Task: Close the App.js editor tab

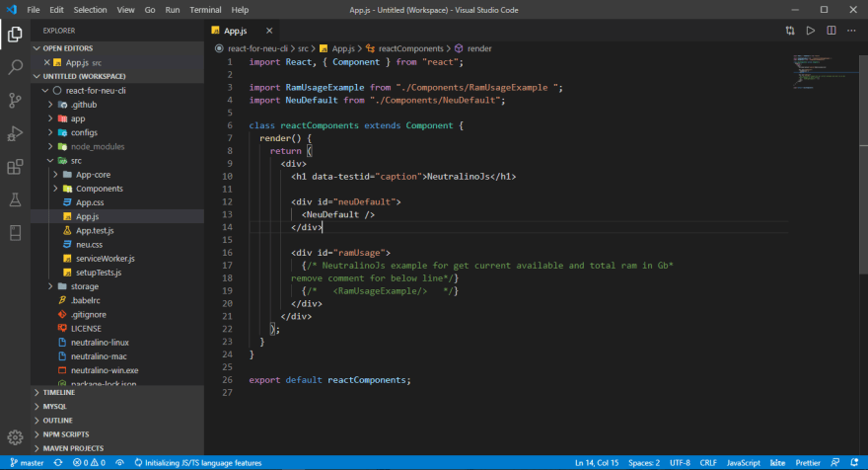Action: pos(269,31)
